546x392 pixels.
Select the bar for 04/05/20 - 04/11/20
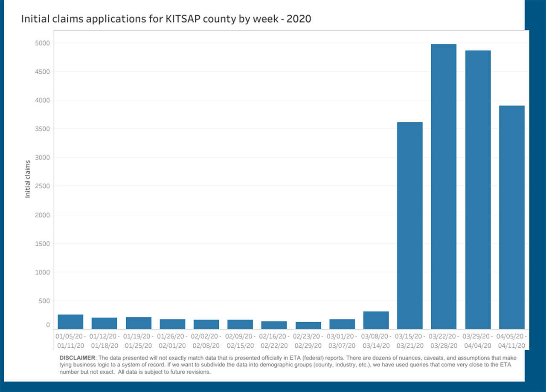pos(511,217)
